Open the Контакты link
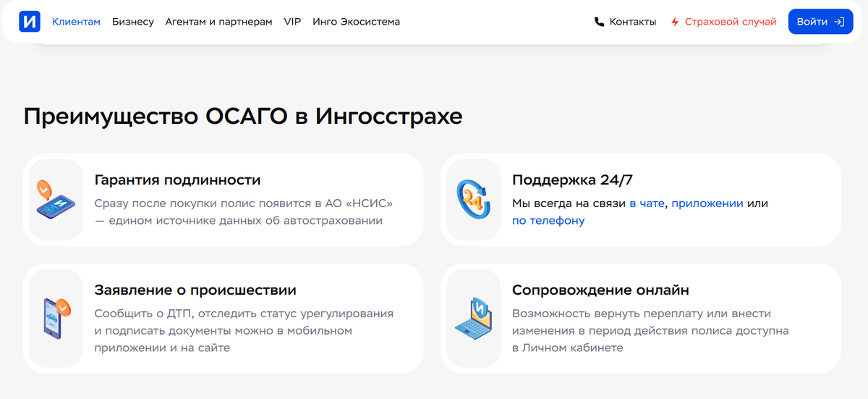The height and width of the screenshot is (399, 868). coord(633,22)
